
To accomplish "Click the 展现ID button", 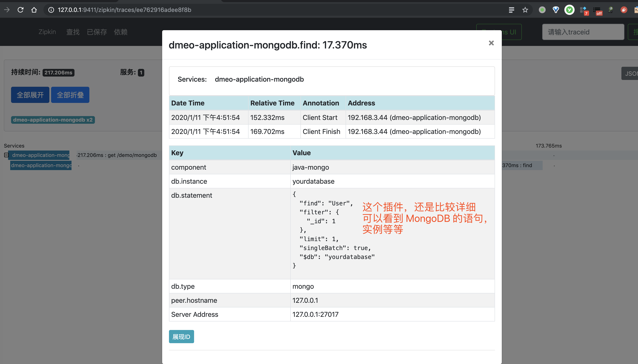I will point(181,337).
